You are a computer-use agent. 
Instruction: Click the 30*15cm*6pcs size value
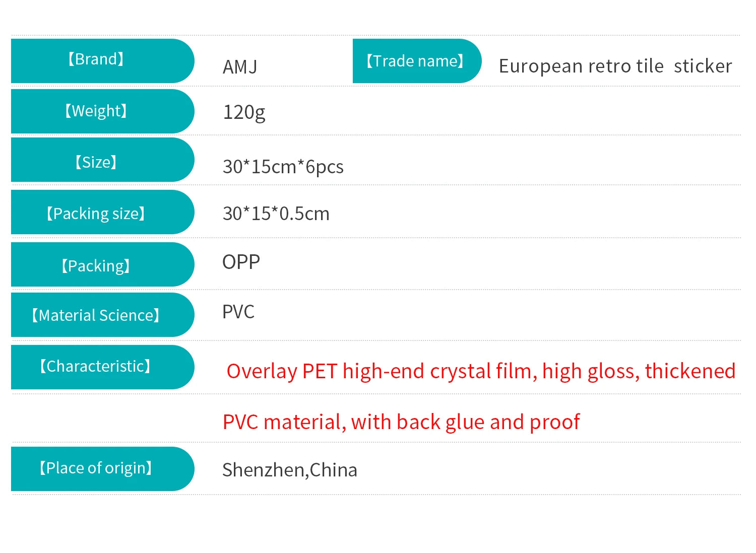pyautogui.click(x=283, y=167)
